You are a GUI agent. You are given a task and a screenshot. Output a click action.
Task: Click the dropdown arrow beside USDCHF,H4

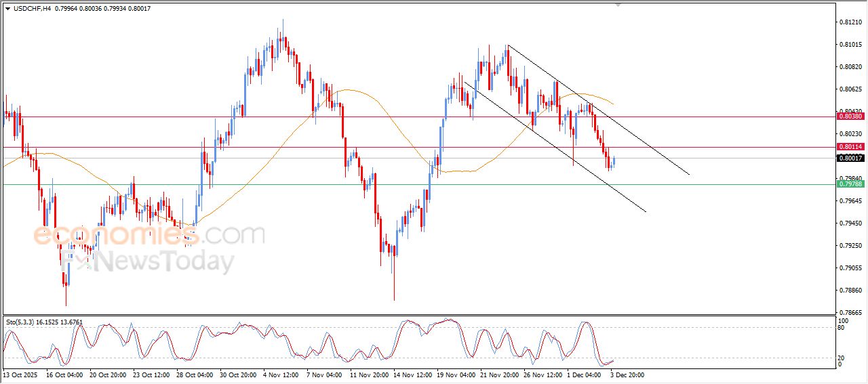(x=7, y=7)
